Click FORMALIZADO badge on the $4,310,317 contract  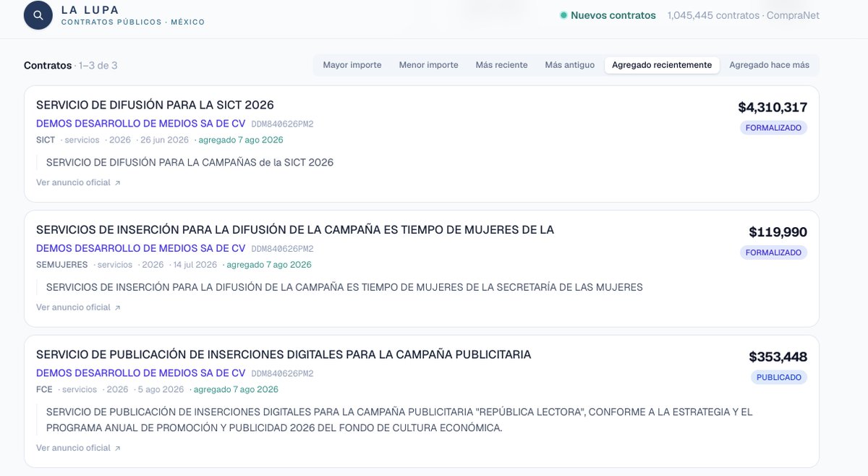pos(773,128)
